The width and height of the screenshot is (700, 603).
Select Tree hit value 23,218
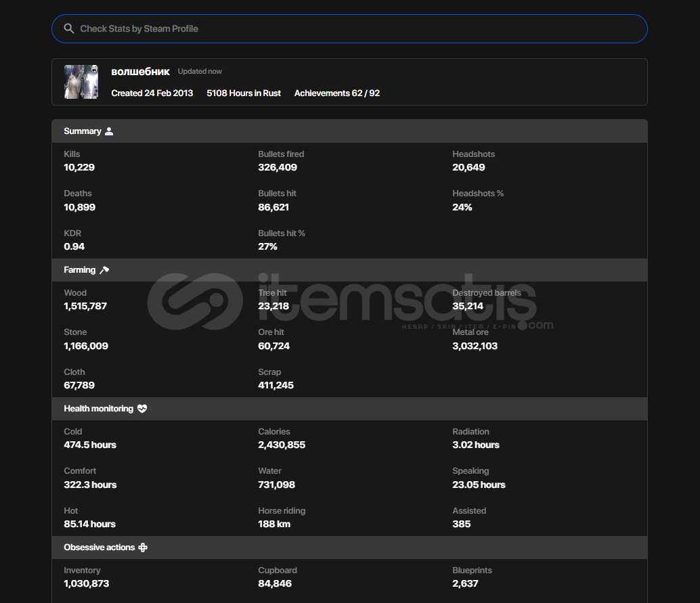[x=274, y=306]
